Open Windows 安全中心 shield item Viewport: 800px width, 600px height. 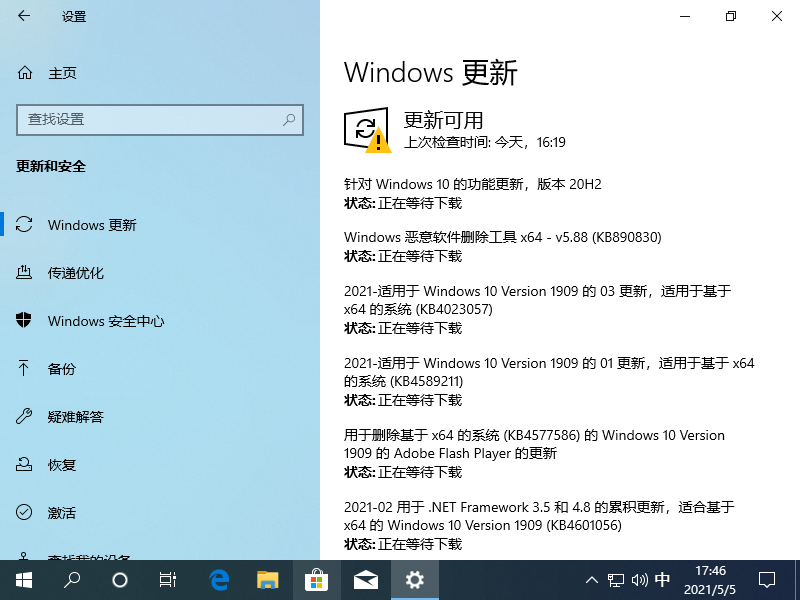(106, 321)
